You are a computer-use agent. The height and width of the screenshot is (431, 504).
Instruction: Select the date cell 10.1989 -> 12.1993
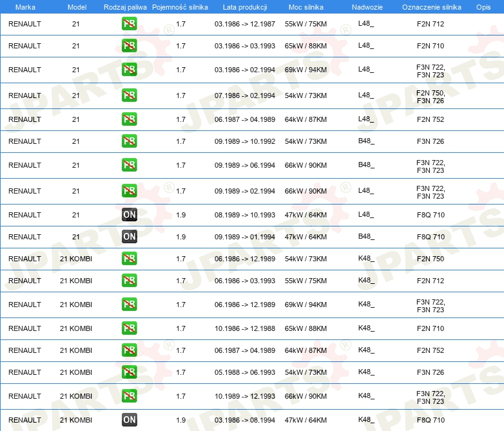(x=245, y=396)
